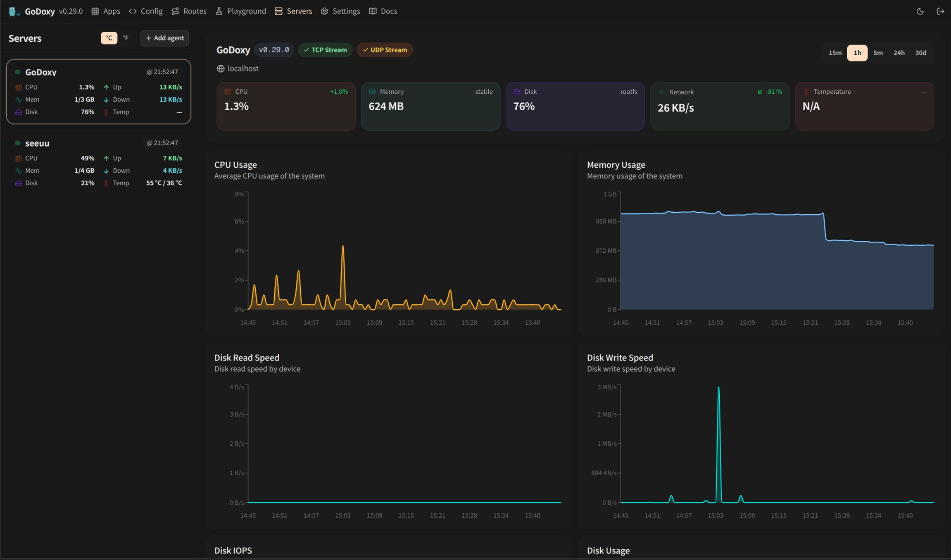Click the Up arrow icon in the GoDoxy sidebar card
Viewport: 951px width, 560px height.
tap(106, 87)
